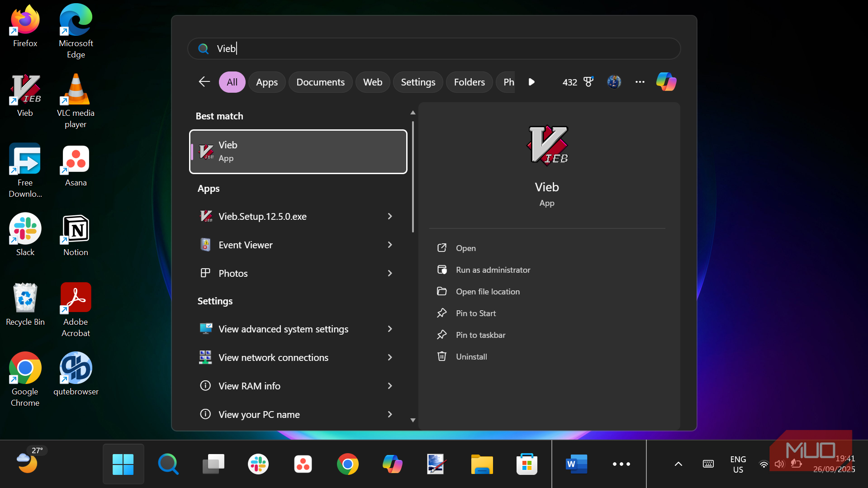
Task: Select the Notion desktop shortcut
Action: tap(76, 235)
